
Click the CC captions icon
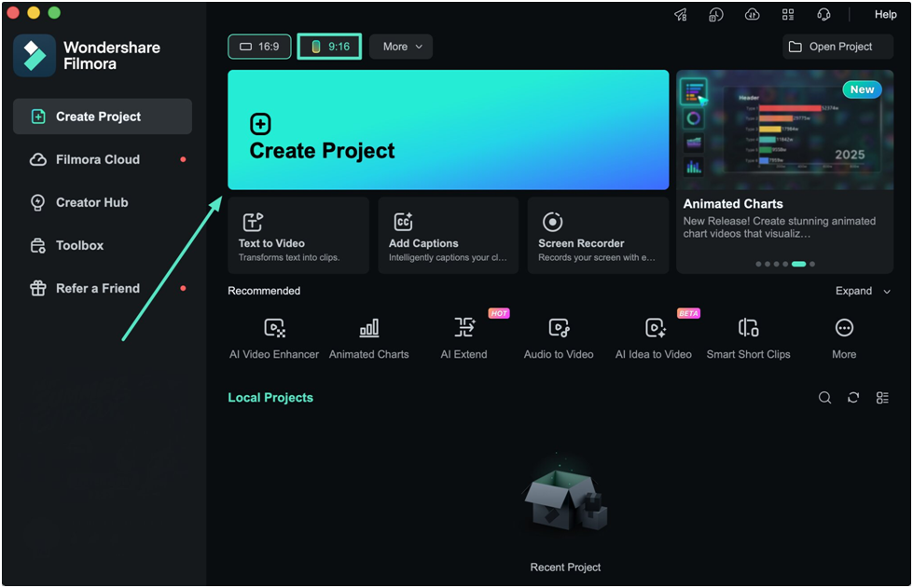(403, 222)
